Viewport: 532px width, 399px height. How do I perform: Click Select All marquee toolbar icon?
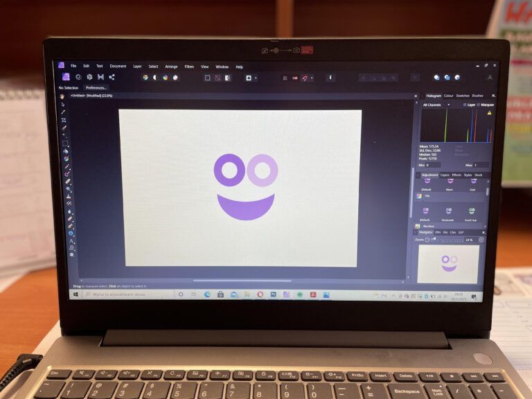click(207, 78)
